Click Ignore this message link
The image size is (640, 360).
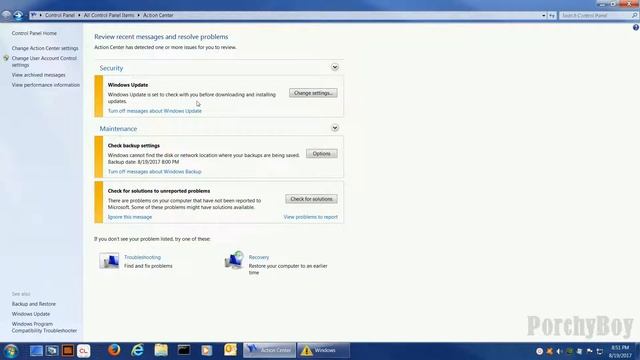[x=130, y=217]
